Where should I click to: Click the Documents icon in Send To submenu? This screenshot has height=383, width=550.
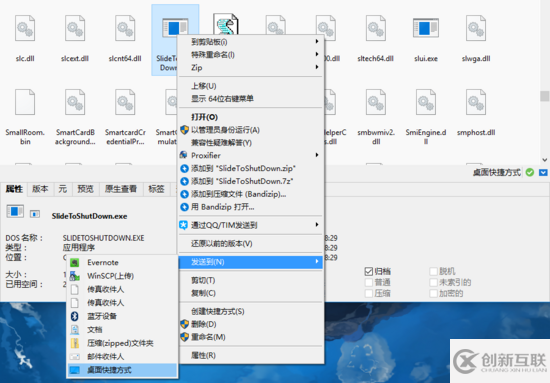74,330
